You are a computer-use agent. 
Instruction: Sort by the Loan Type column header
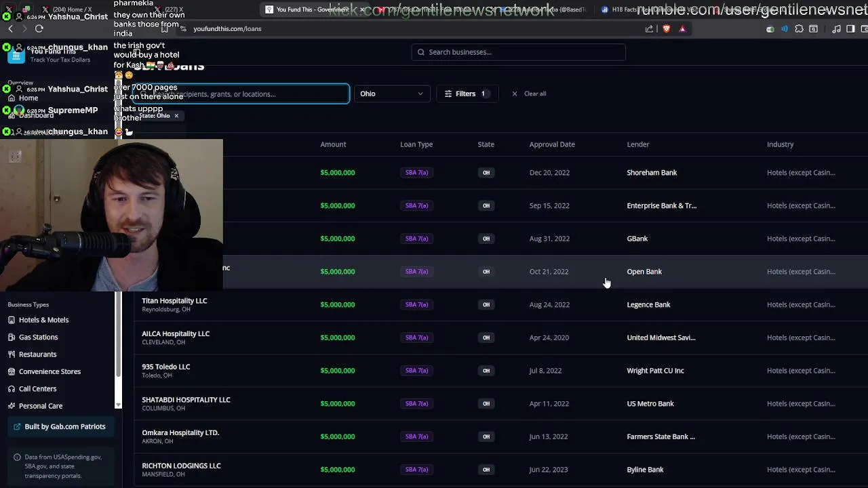pyautogui.click(x=416, y=144)
